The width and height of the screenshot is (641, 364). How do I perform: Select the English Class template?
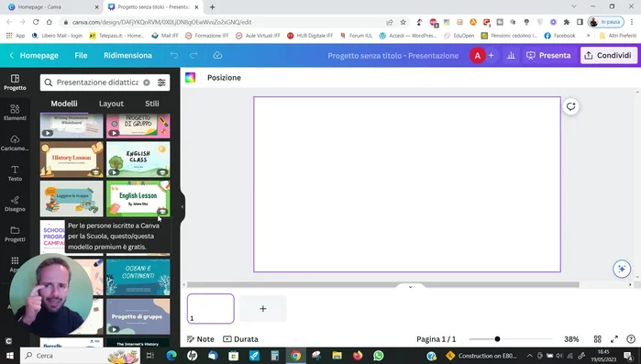coord(138,160)
